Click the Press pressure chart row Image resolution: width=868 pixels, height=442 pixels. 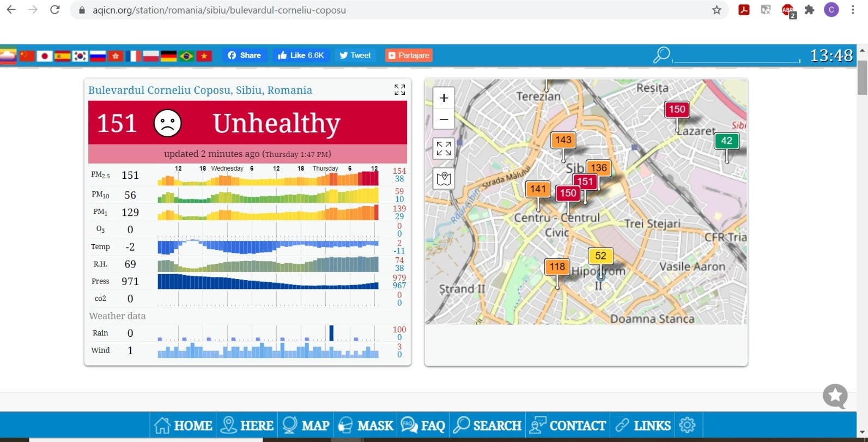(x=268, y=281)
